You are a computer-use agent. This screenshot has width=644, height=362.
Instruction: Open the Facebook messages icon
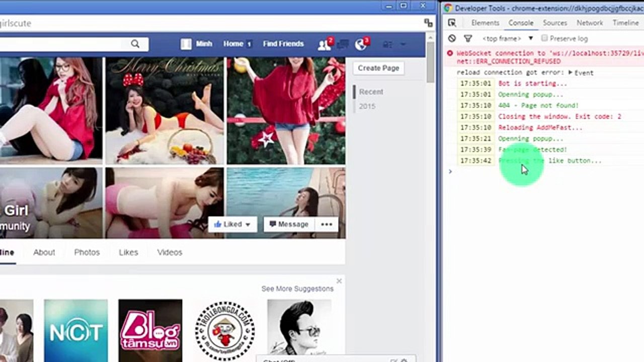pos(343,44)
